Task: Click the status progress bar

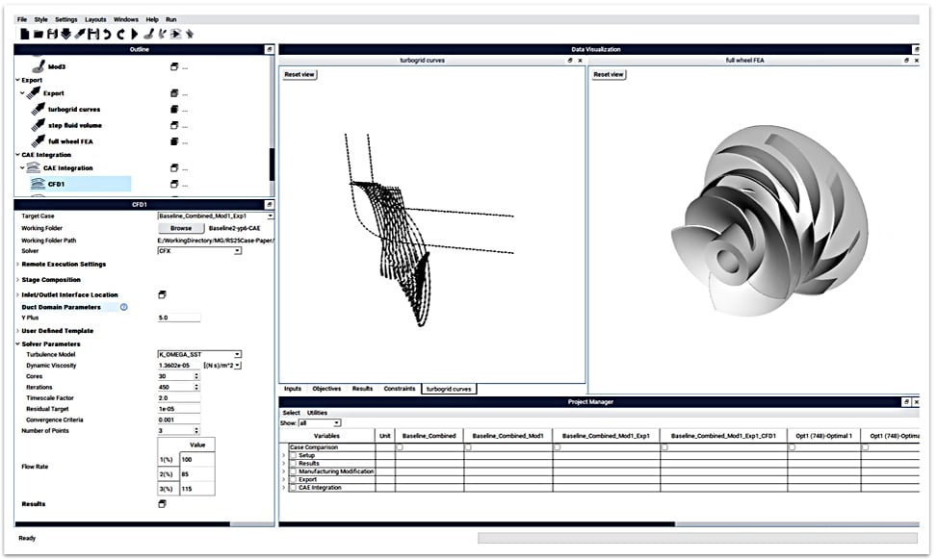Action: [697, 539]
